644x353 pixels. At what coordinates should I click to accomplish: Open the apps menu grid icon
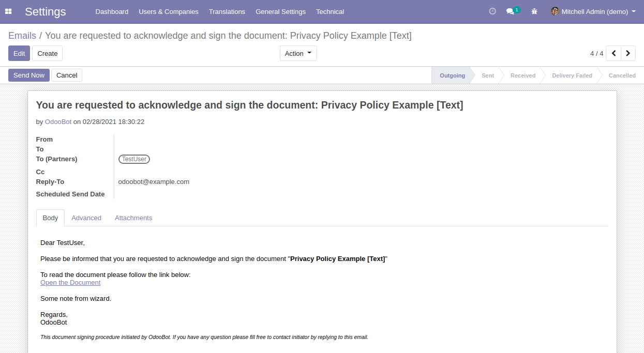tap(8, 11)
